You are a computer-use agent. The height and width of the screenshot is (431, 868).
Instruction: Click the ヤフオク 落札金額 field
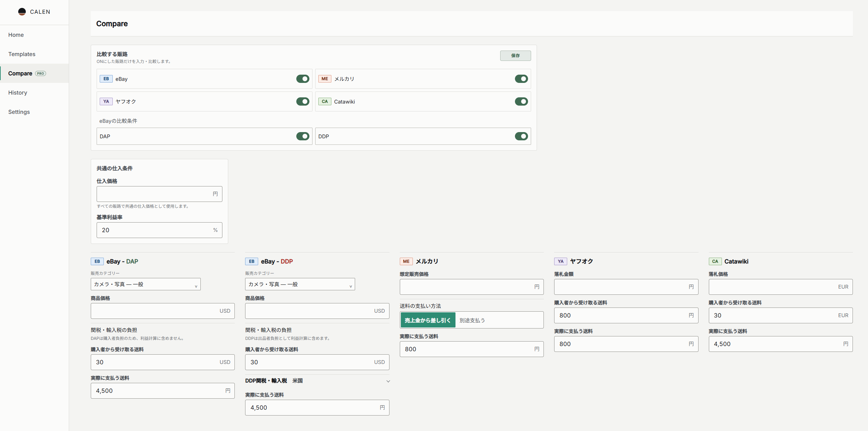[626, 287]
